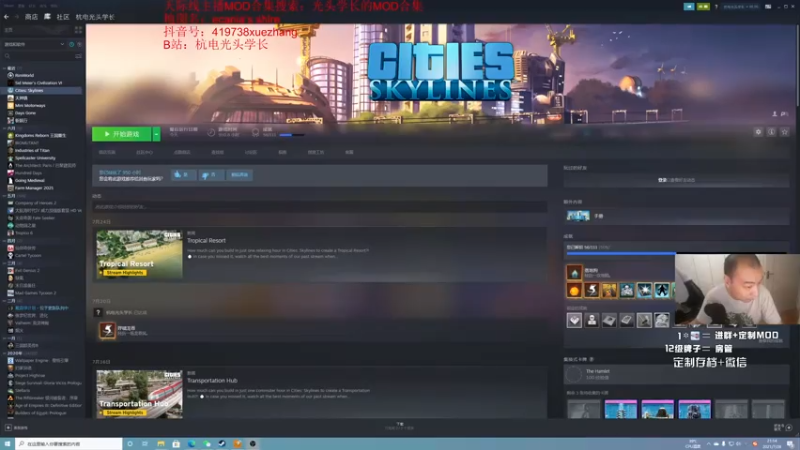
Task: Open the game settings gear icon
Action: (758, 132)
